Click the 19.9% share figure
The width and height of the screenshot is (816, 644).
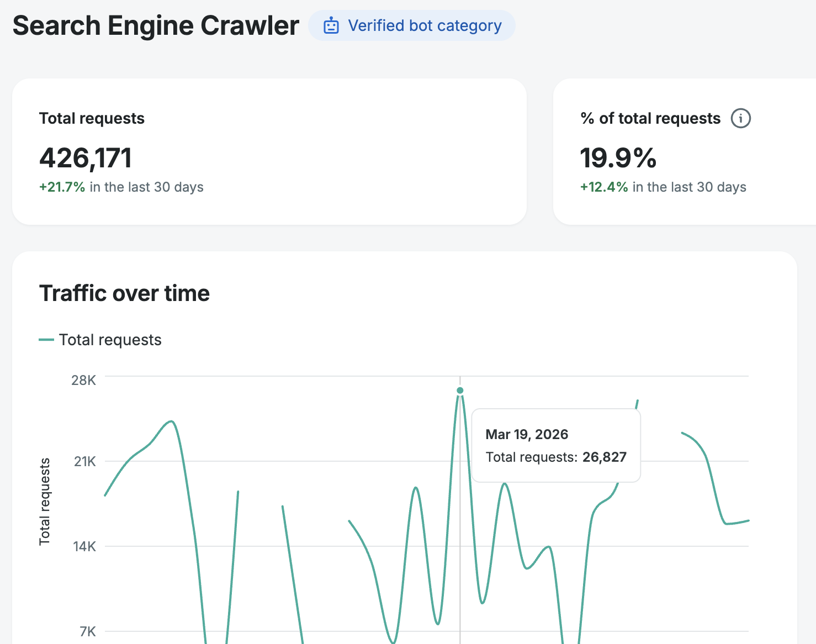(618, 158)
